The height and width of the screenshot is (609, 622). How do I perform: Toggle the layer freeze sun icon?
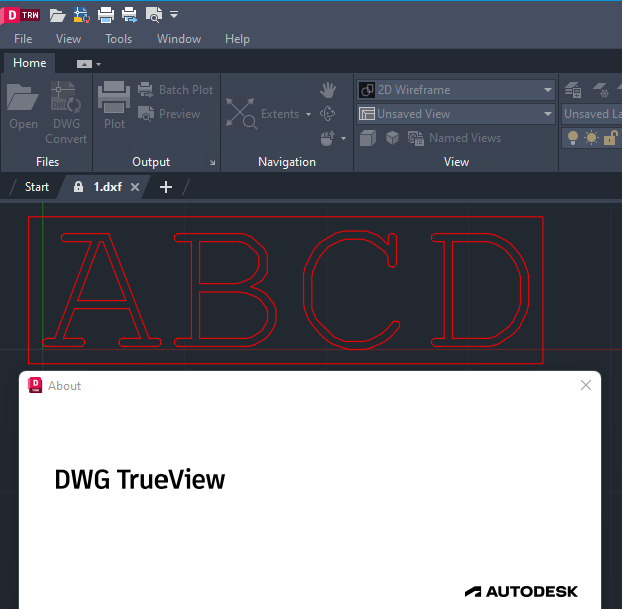click(591, 138)
